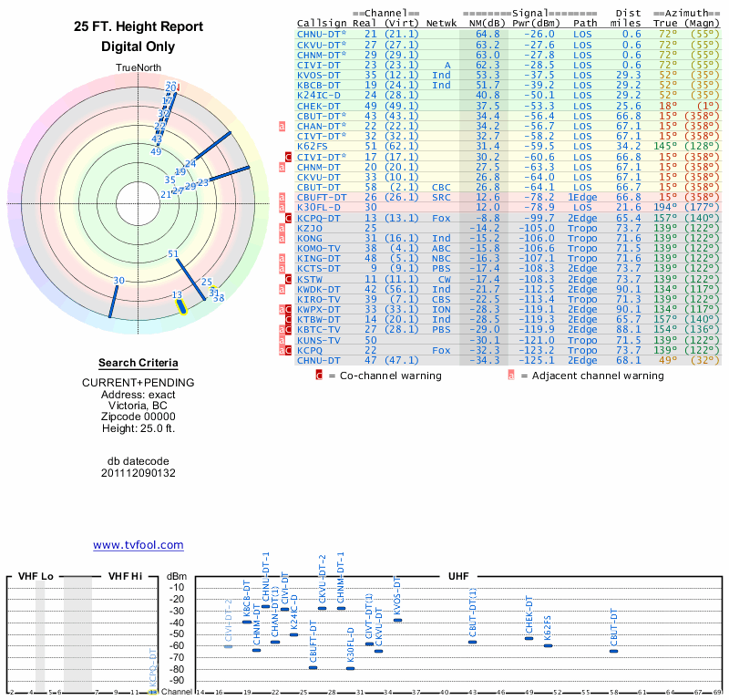The height and width of the screenshot is (700, 729).
Task: Click co-channel badge beside KBTC-TV
Action: coord(288,329)
